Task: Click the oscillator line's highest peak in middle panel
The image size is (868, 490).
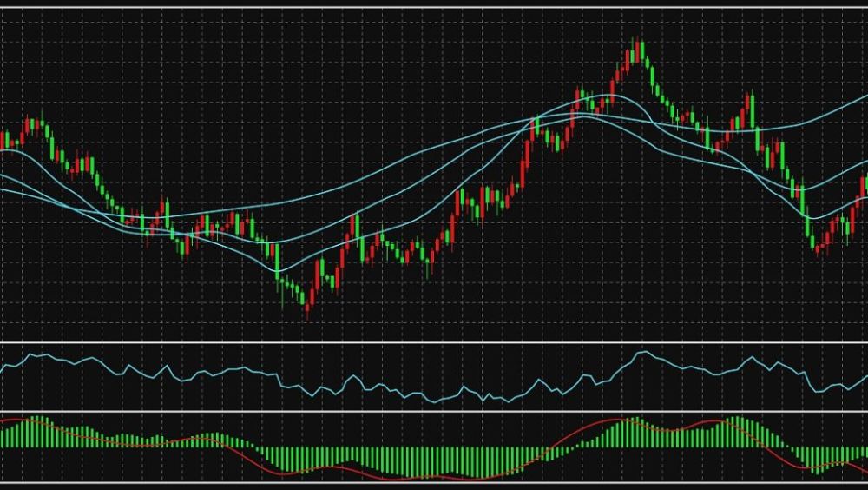Action: pos(642,352)
